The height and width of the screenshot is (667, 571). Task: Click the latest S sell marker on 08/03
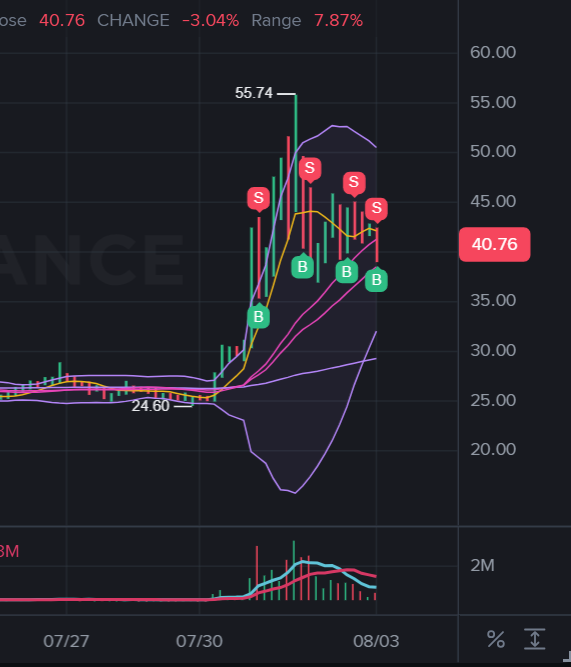pyautogui.click(x=377, y=209)
